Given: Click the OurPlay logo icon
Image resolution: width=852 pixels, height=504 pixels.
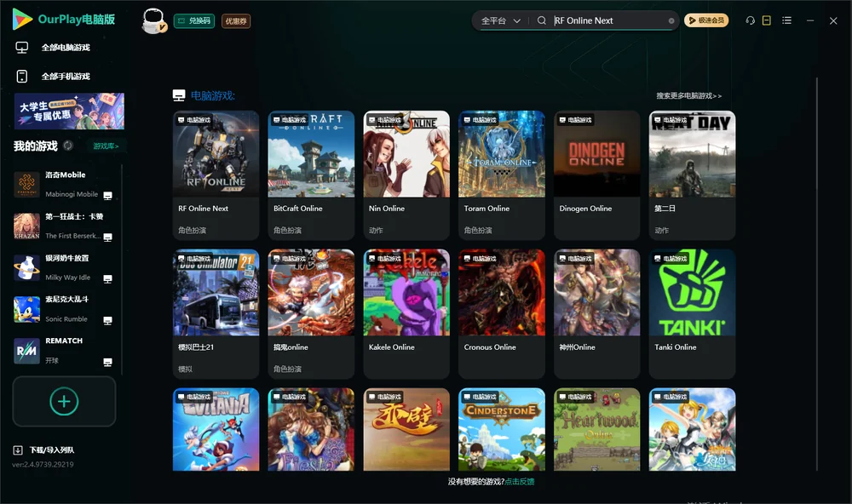Looking at the screenshot, I should point(22,20).
